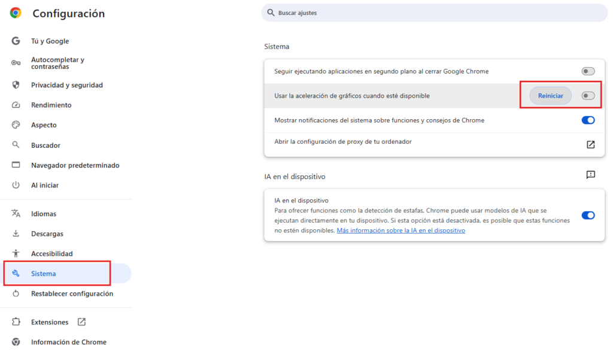Click Abrir la configuración de proxy row
This screenshot has height=364, width=613.
click(x=435, y=145)
